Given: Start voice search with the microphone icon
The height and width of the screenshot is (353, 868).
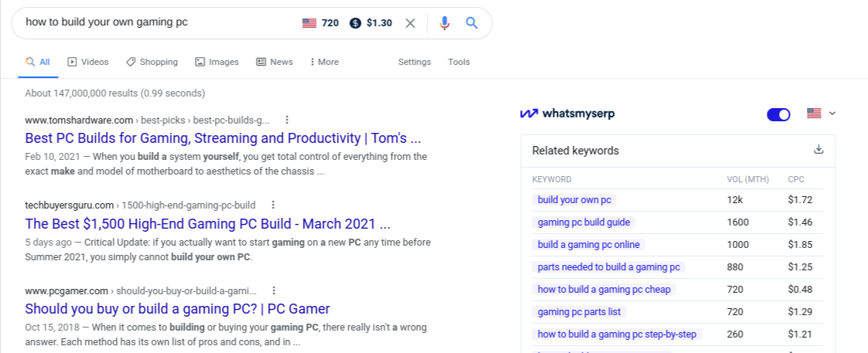Looking at the screenshot, I should point(444,23).
